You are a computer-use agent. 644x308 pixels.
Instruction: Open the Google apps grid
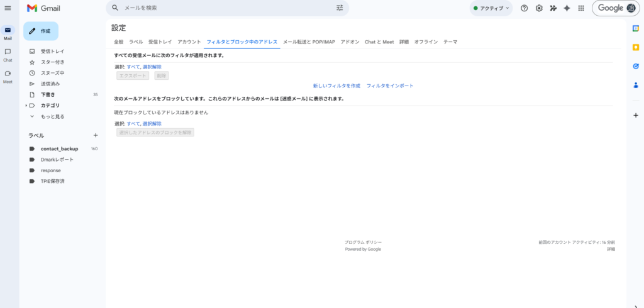pos(580,8)
